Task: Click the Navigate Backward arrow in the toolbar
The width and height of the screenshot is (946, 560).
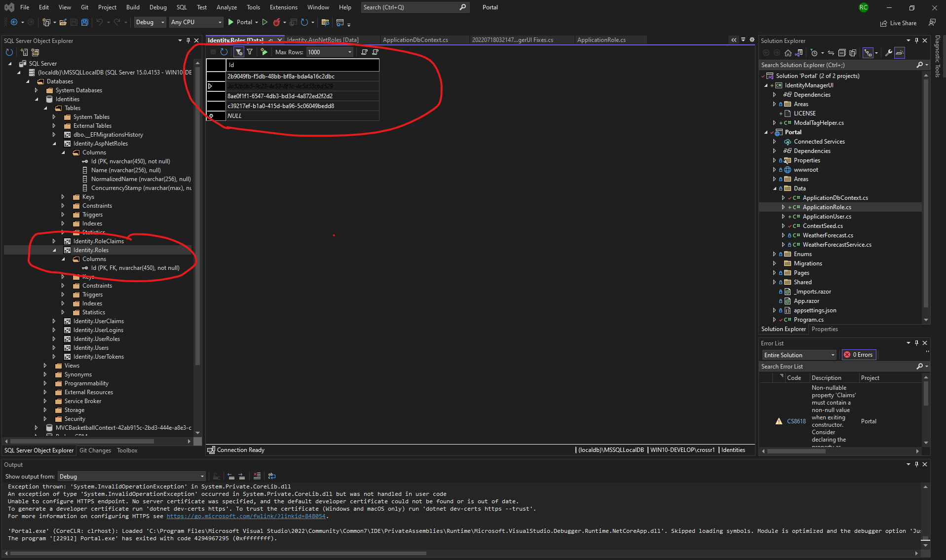Action: click(x=14, y=22)
